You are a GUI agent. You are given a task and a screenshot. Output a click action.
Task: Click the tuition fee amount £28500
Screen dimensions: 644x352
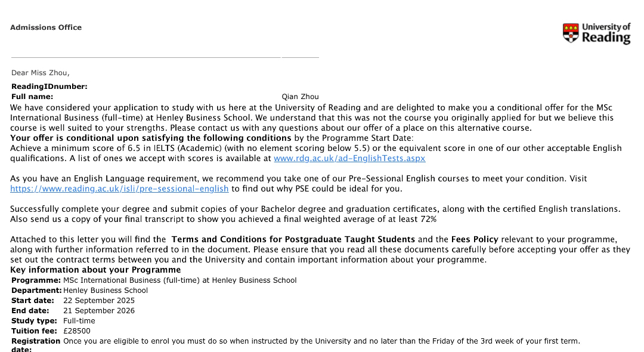(x=77, y=331)
